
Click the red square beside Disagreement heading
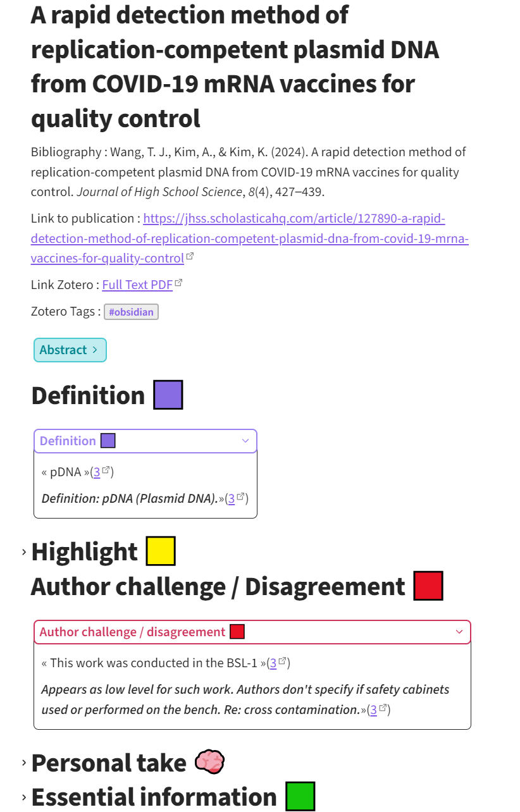pyautogui.click(x=428, y=586)
